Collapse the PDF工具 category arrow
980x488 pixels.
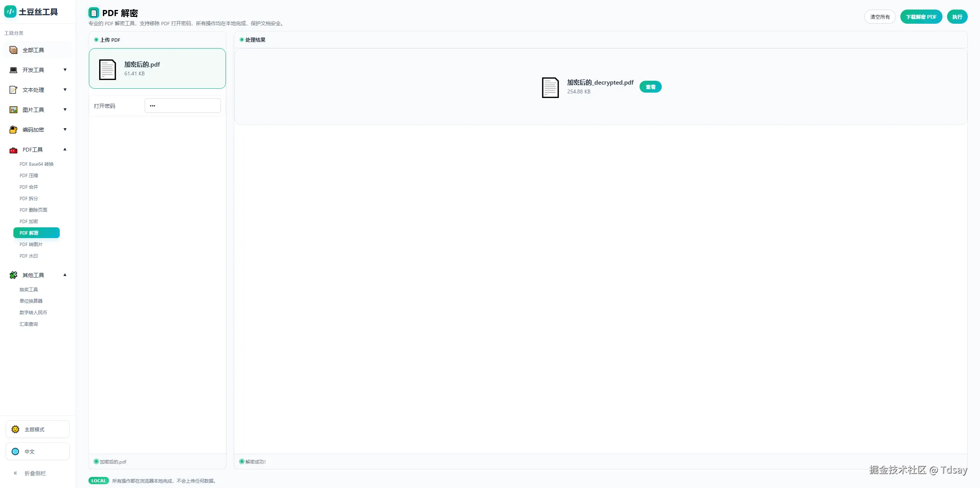65,149
